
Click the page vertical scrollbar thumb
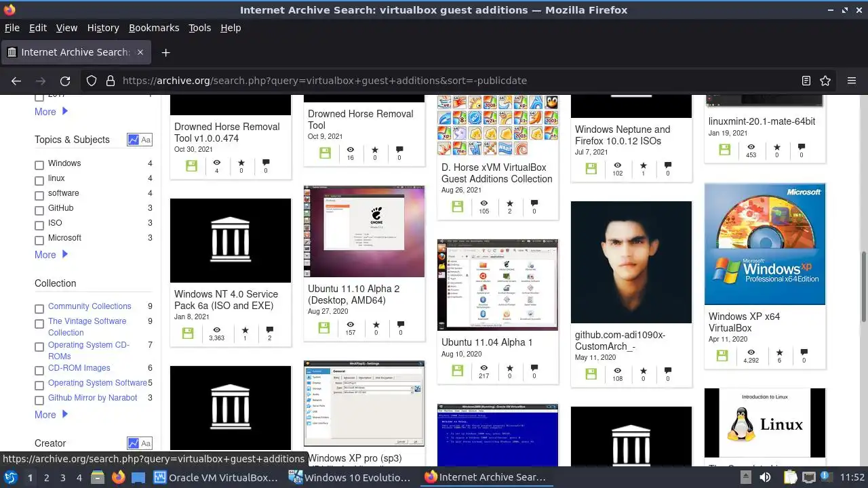(863, 287)
